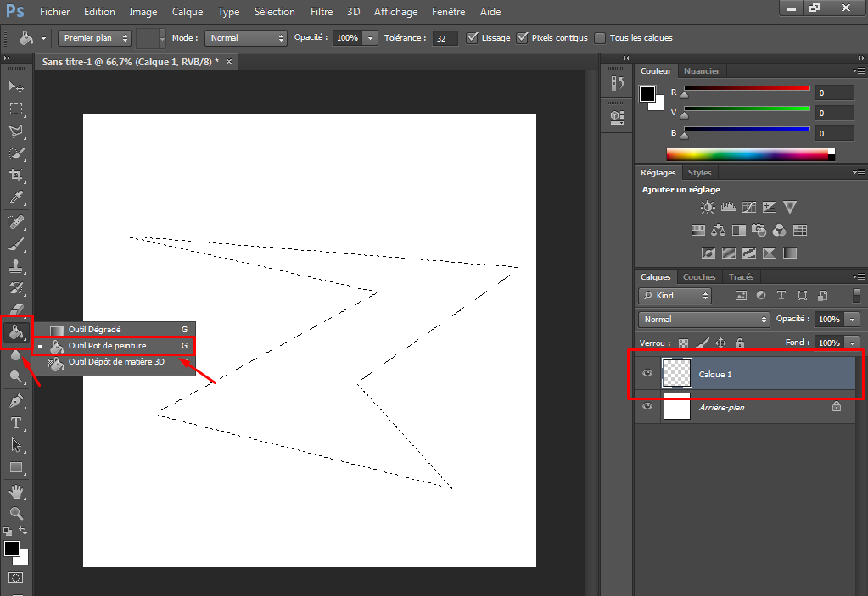Select the Eraser tool

(x=16, y=309)
